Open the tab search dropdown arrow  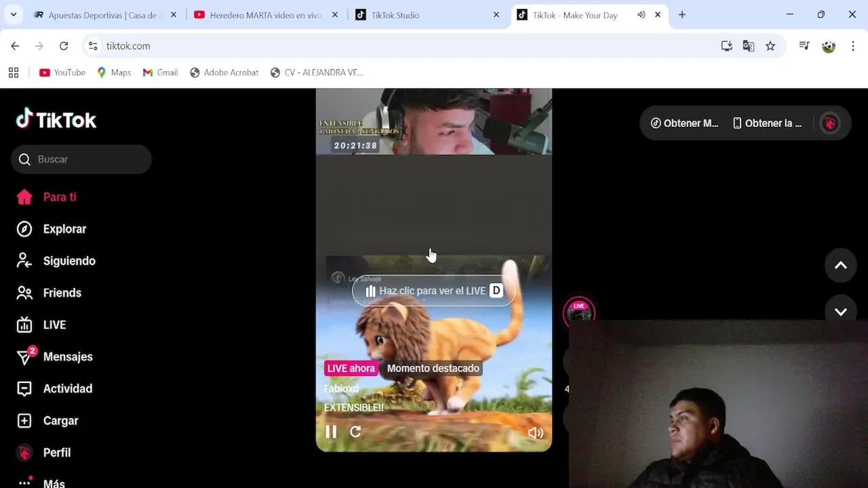click(x=14, y=15)
